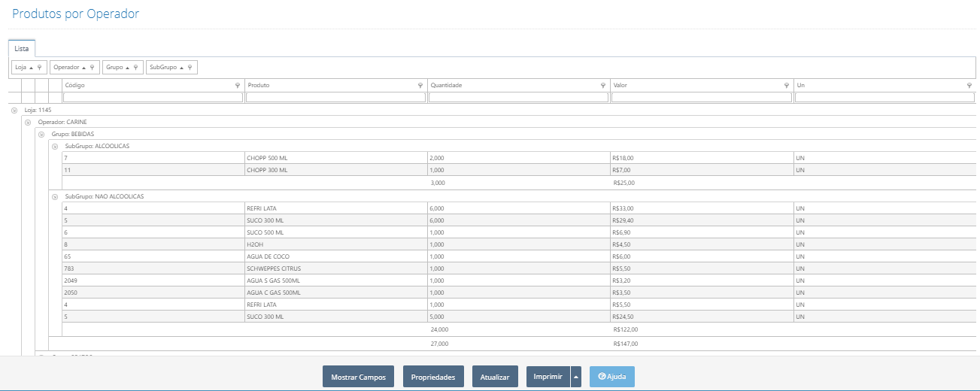Click the Produtos por Operador page title
Viewport: 980px width, 391px height.
point(76,14)
